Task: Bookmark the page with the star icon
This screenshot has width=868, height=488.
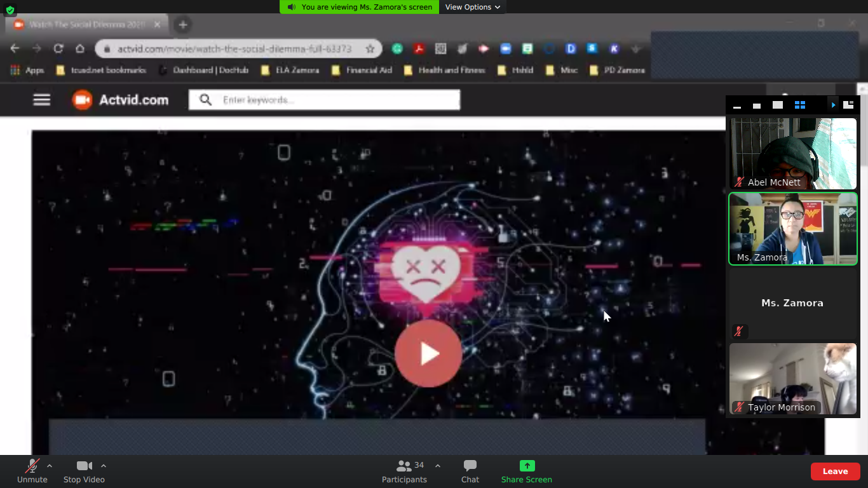Action: coord(370,48)
